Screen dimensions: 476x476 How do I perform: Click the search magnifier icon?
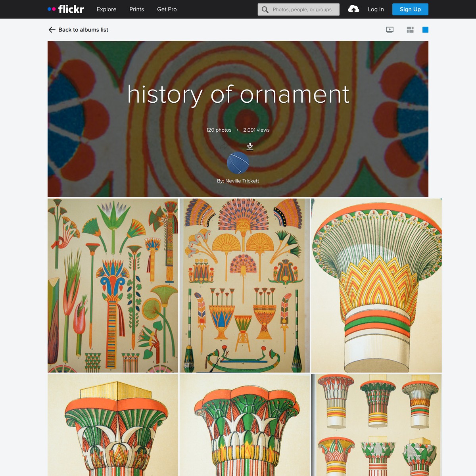pyautogui.click(x=265, y=10)
